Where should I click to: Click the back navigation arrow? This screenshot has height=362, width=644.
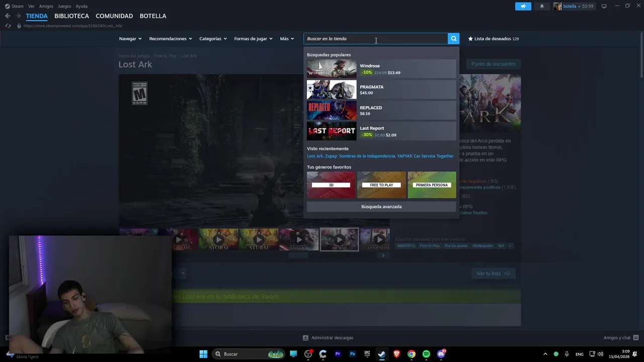[8, 16]
